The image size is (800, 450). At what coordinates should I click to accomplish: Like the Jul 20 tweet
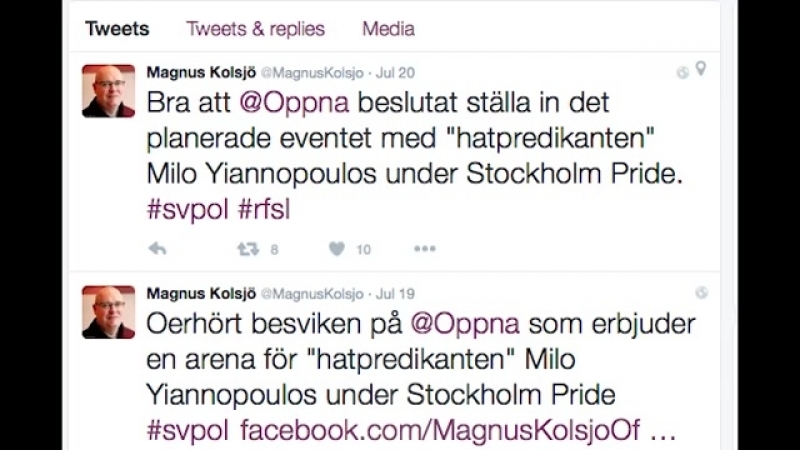337,248
